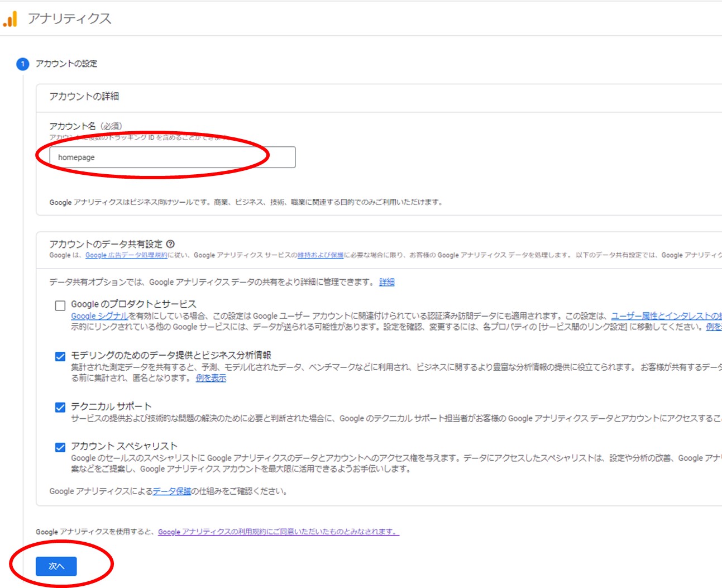This screenshot has height=588, width=722.
Task: Click the step 1 アカウントの設定 indicator
Action: (x=22, y=64)
